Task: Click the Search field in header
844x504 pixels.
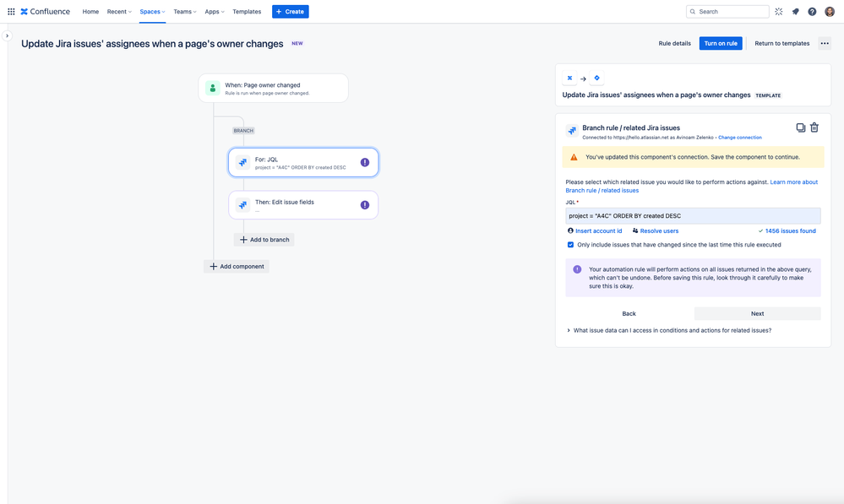Action: (727, 11)
